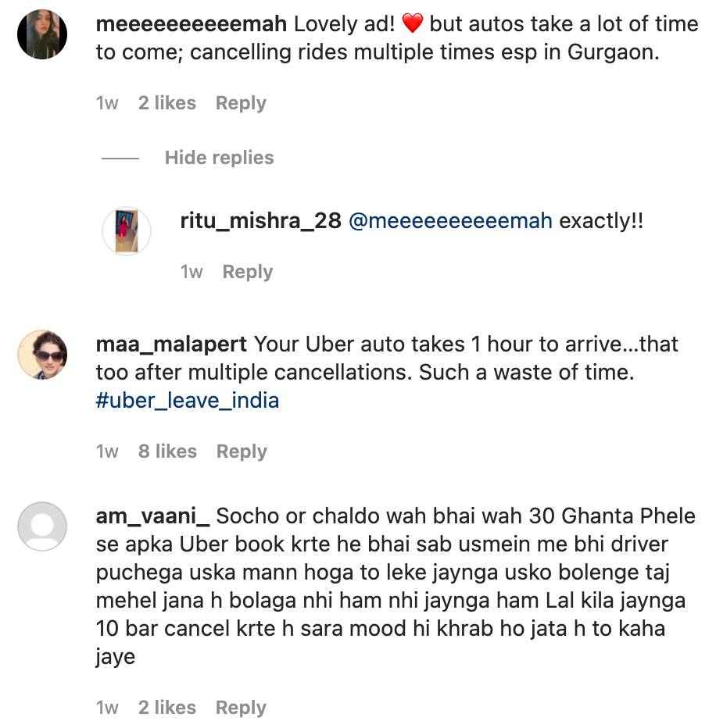Reply to meeeeeeeeeemah's comment

point(241,103)
